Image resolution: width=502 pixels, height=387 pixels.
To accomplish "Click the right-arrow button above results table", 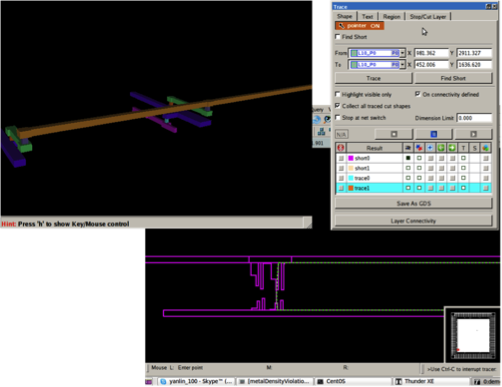I will 473,134.
